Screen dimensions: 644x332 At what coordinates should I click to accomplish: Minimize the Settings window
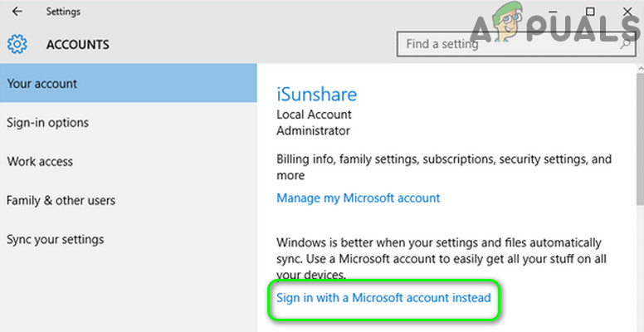551,12
